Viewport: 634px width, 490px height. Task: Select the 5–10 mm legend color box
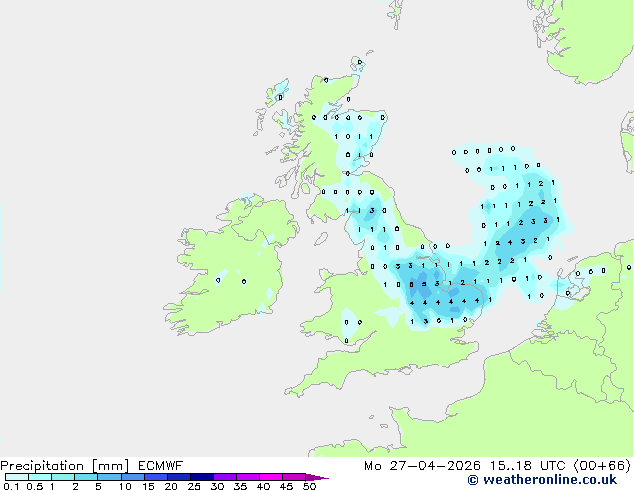(x=109, y=477)
